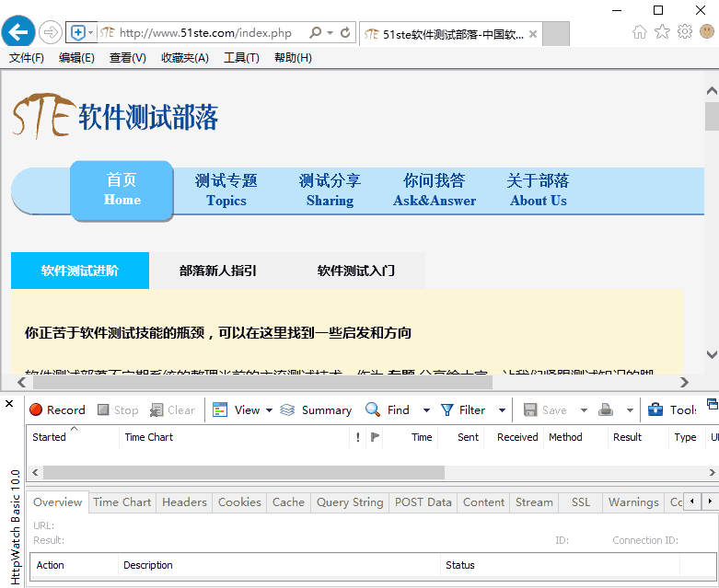Click the tab strip left arrow

(x=692, y=501)
